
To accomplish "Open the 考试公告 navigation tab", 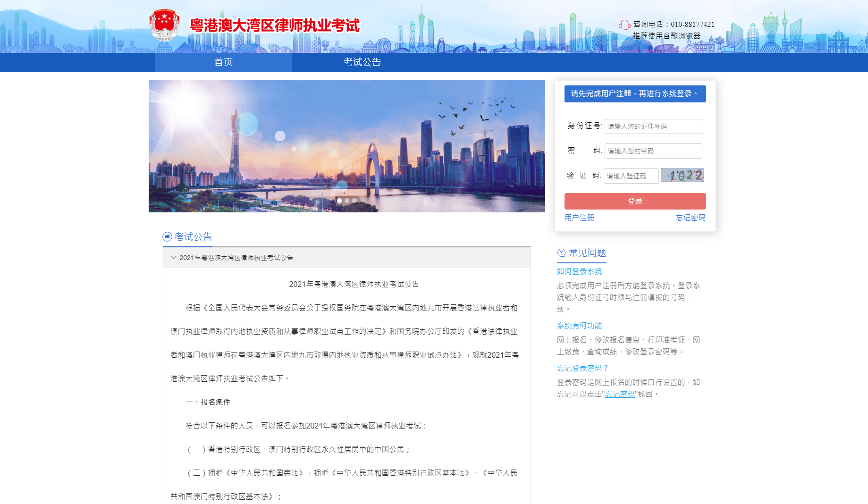I will (362, 62).
